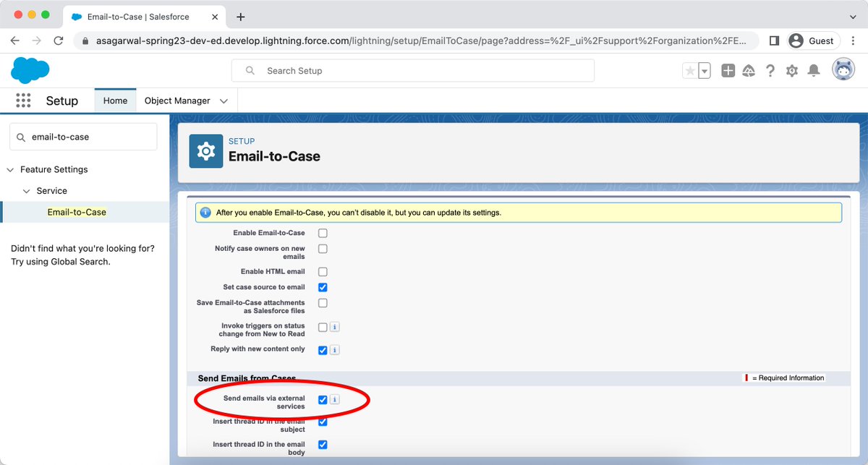868x465 pixels.
Task: Click the info icon in yellow banner
Action: (x=205, y=213)
